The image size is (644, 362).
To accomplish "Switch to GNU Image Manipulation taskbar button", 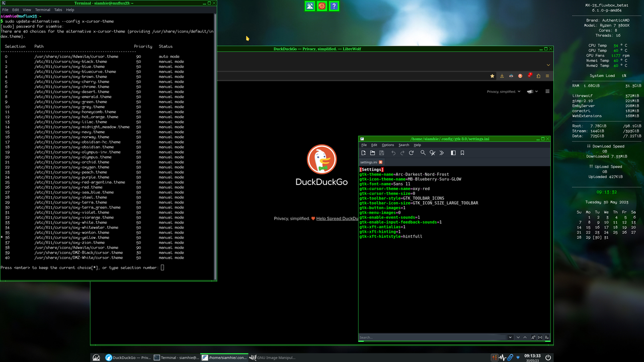I will 273,357.
